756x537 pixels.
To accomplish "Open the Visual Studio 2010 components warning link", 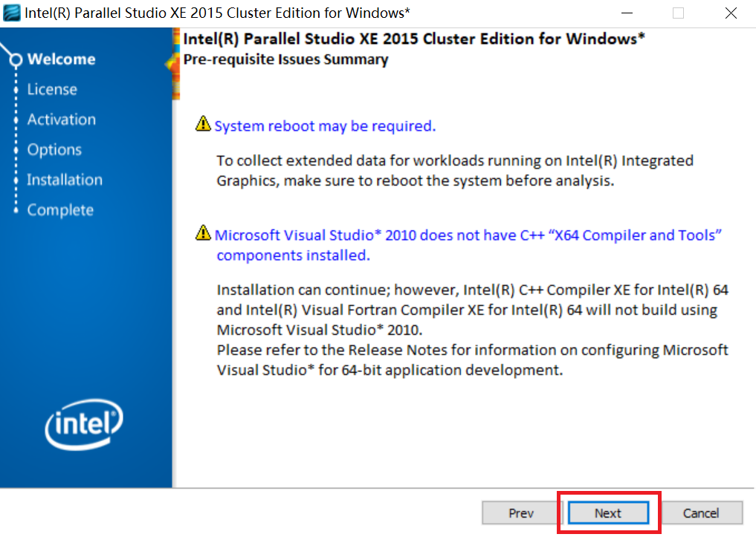I will click(x=468, y=235).
